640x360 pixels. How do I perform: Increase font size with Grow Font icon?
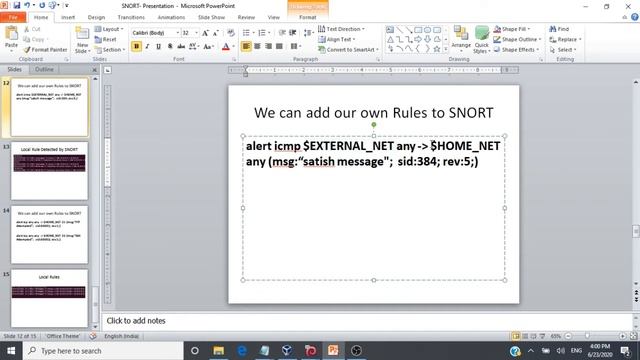tap(205, 33)
